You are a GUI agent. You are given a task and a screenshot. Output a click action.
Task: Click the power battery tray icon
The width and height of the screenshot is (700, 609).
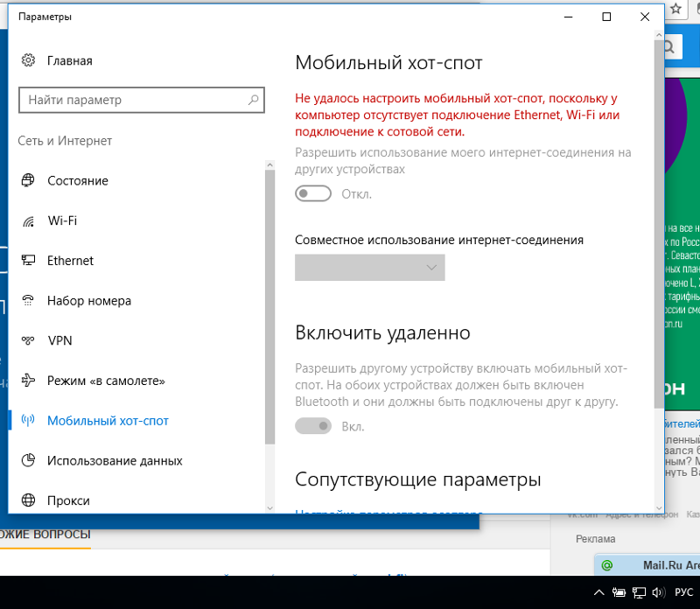619,593
